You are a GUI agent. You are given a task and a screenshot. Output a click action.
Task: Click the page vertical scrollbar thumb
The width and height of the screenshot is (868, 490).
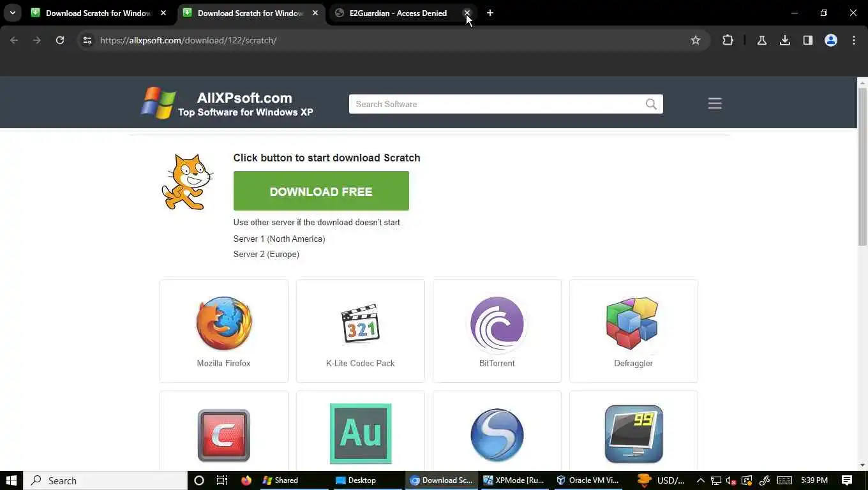tap(862, 167)
